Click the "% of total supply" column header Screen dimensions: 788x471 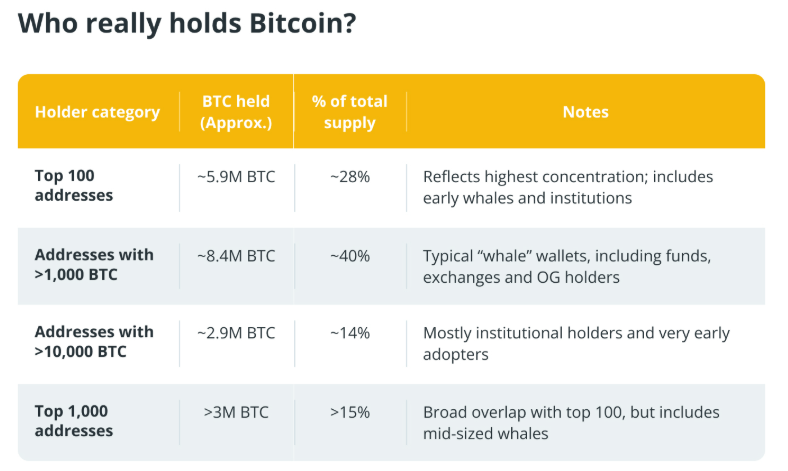349,112
